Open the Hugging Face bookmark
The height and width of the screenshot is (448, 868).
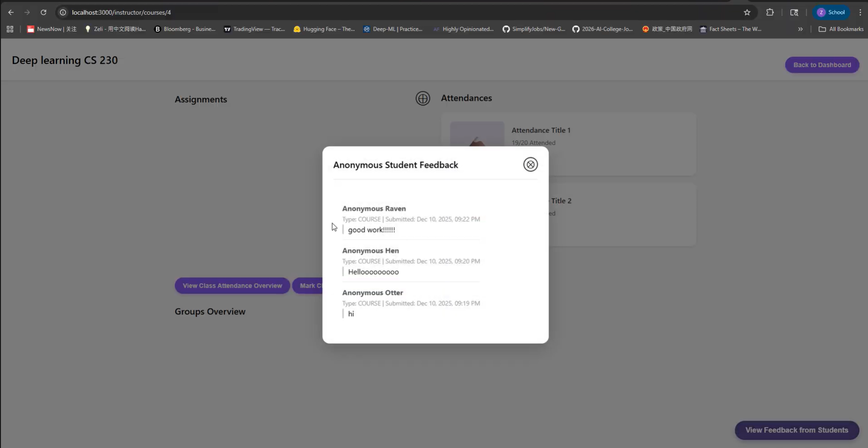coord(324,29)
